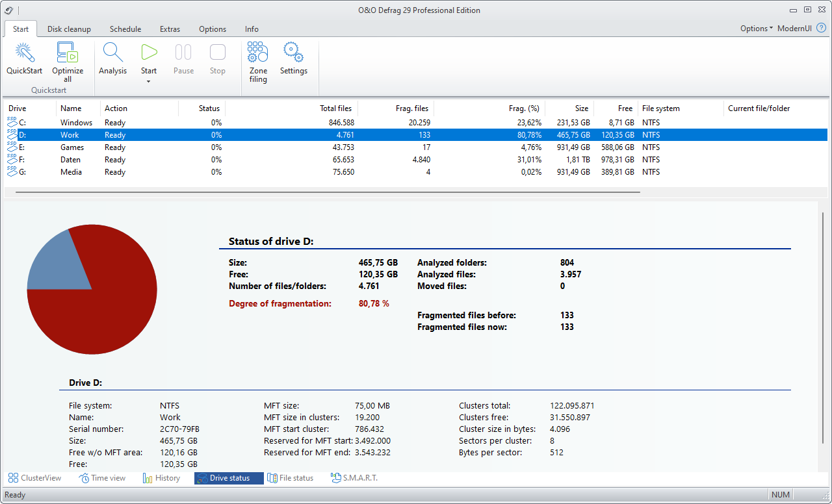Switch to the S.M.A.R.T. tab
Viewport: 832px width, 504px height.
(354, 478)
